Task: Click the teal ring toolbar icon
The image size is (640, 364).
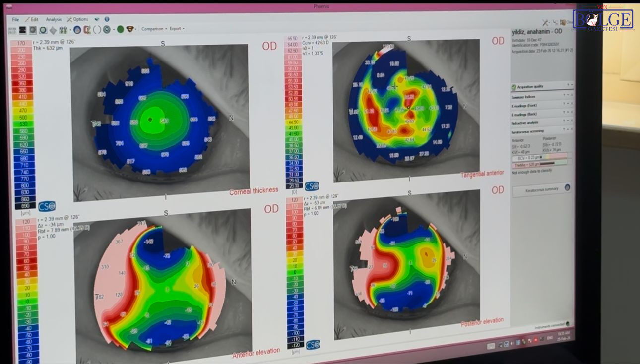Action: (x=43, y=30)
